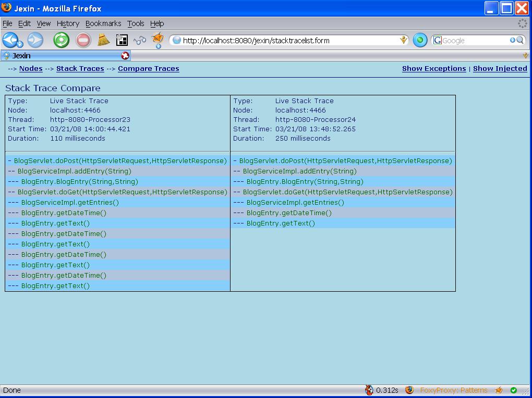Click the green checkmark status bar icon
Screen dimensions: 532x398
[x=514, y=390]
